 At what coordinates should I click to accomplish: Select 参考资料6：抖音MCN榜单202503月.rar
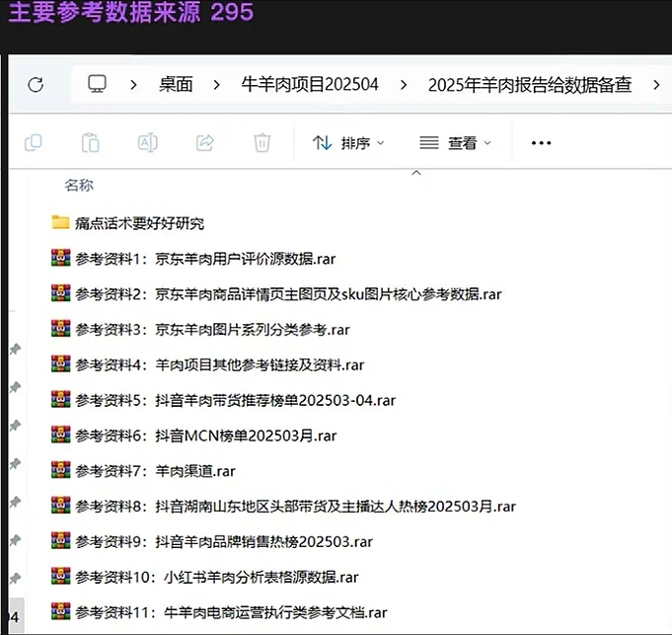[x=205, y=436]
